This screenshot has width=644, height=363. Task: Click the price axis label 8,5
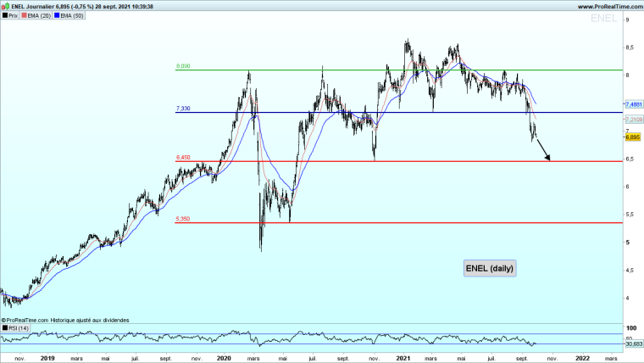(x=630, y=47)
